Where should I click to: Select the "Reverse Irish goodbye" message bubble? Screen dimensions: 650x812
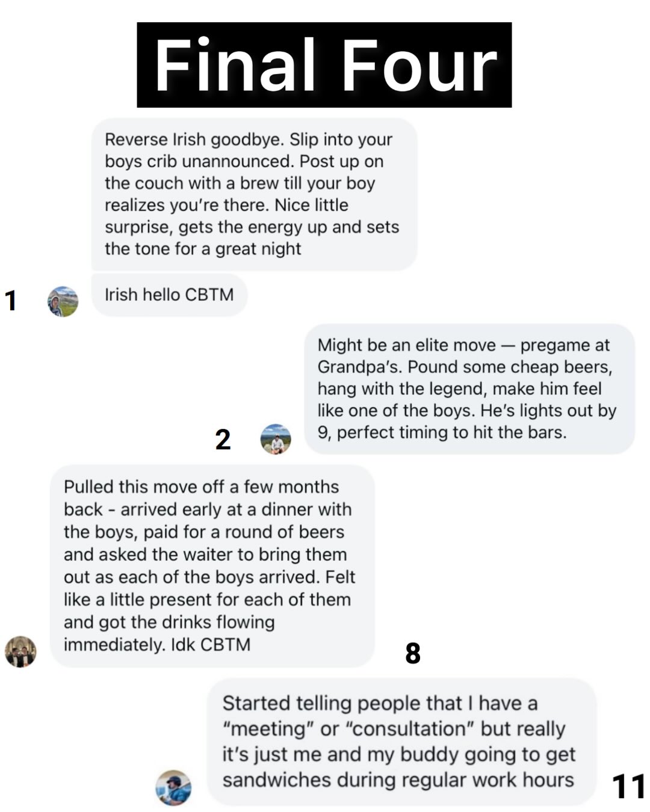253,194
